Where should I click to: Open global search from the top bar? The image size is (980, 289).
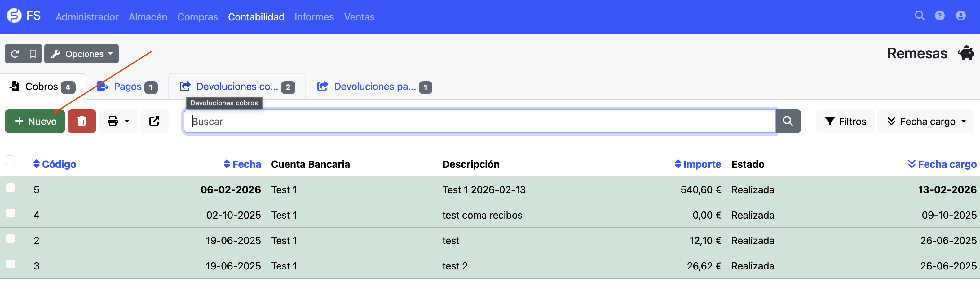(x=920, y=16)
